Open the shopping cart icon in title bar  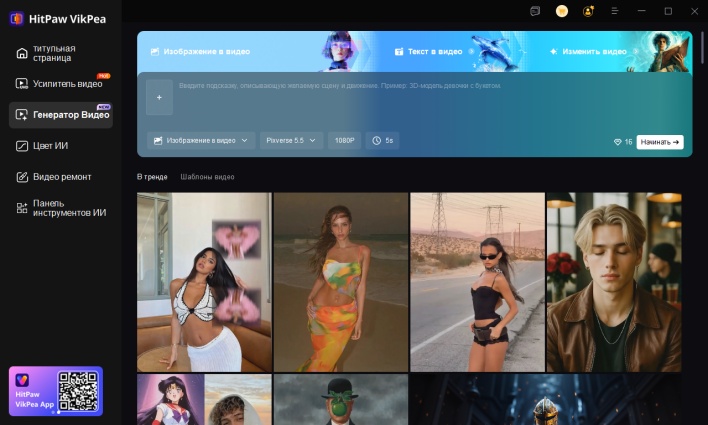(x=562, y=11)
